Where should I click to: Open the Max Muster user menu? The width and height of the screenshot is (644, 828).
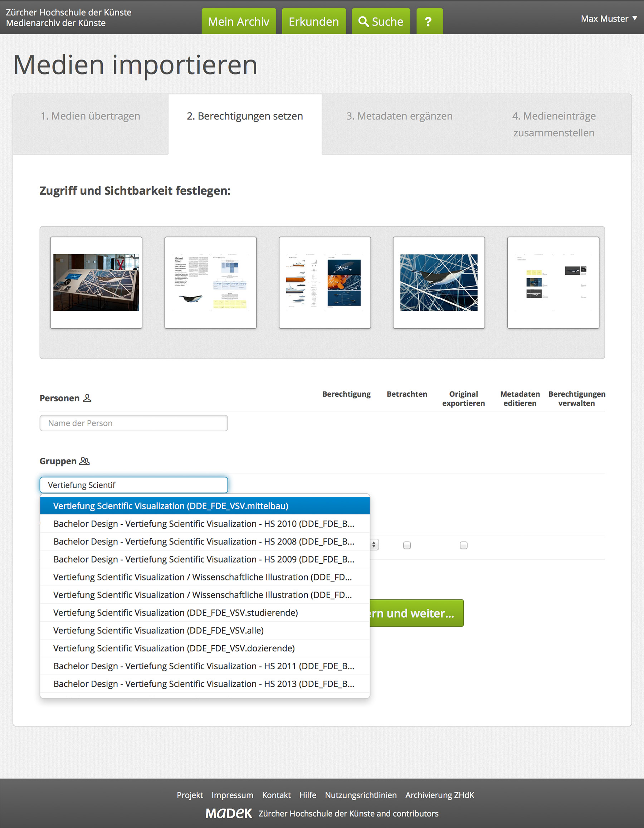tap(608, 19)
